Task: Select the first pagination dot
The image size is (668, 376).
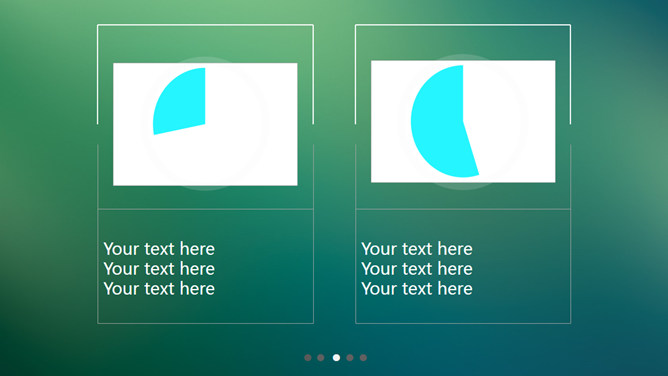Action: pyautogui.click(x=308, y=358)
